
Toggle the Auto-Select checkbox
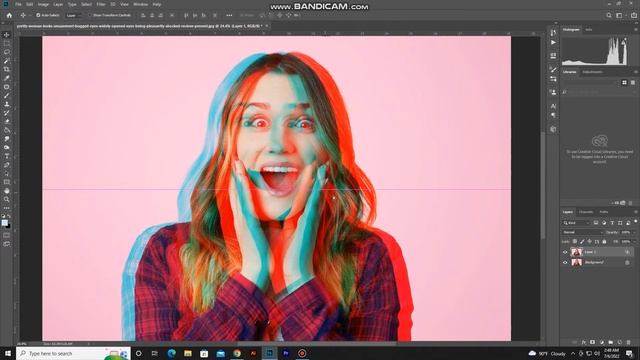pos(38,15)
